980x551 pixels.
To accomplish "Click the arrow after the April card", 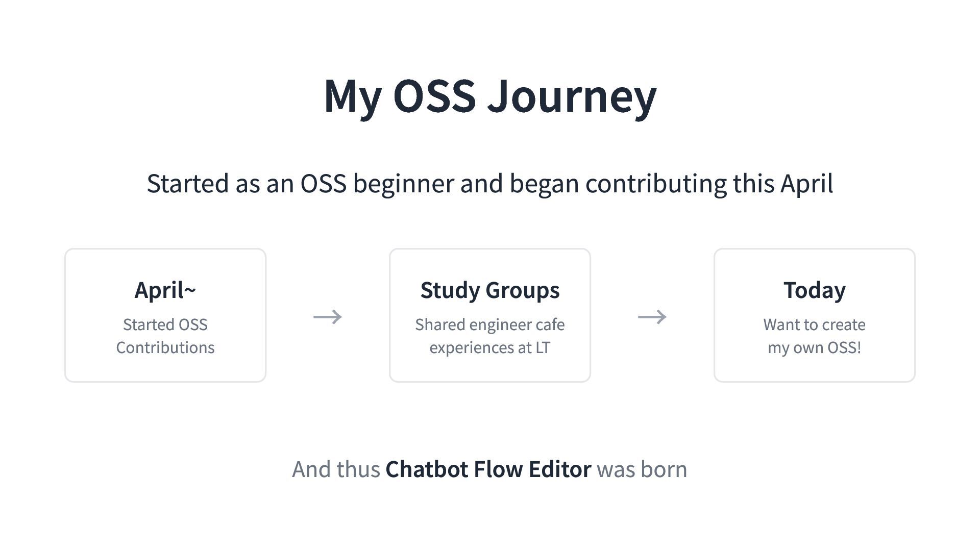I will tap(327, 317).
